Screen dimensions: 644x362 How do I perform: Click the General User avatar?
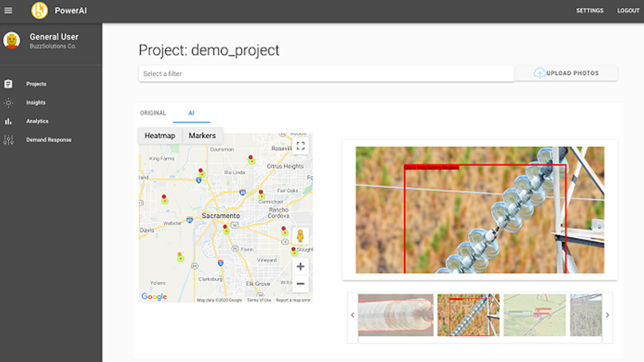point(12,41)
